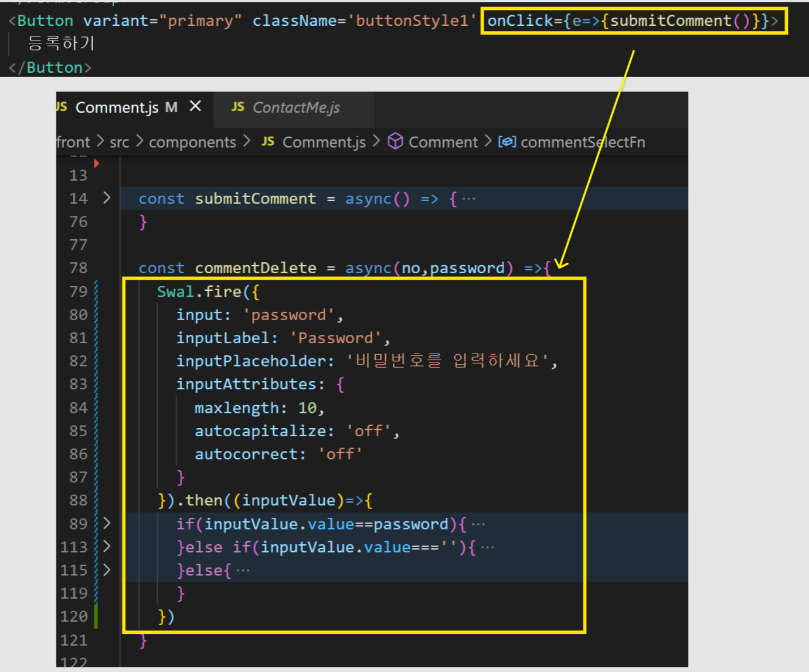Screen dimensions: 809x672
Task: Click the 'inputAttributes' property name
Action: [246, 384]
